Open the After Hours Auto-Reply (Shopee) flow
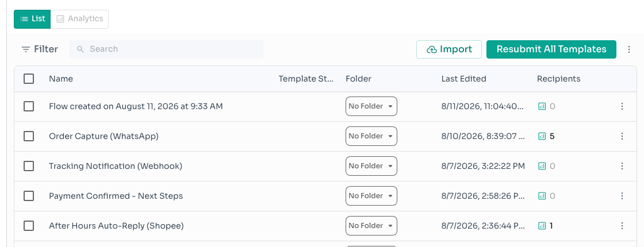Viewport: 644px width, 247px height. click(116, 226)
